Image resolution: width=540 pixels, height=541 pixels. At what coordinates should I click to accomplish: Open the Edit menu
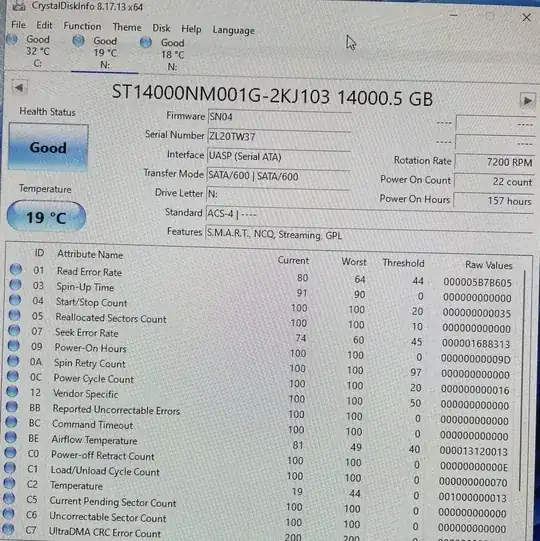point(44,26)
